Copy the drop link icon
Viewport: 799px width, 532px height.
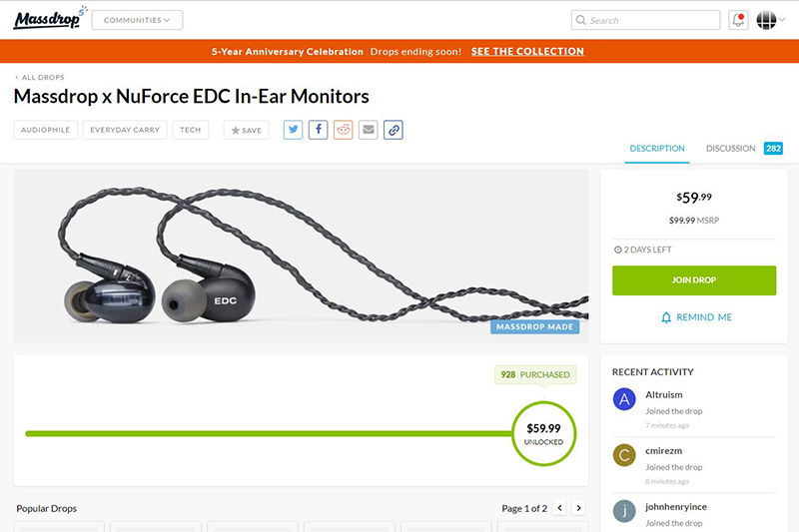click(394, 130)
